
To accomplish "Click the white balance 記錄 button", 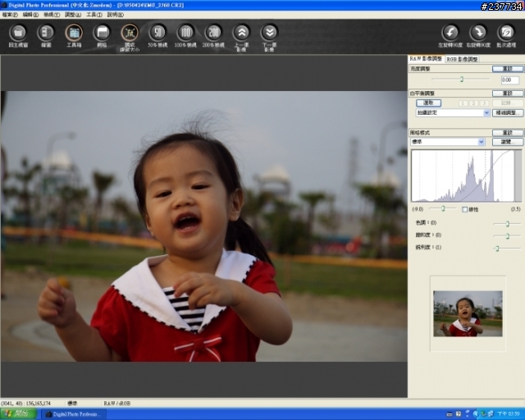I will (x=508, y=103).
